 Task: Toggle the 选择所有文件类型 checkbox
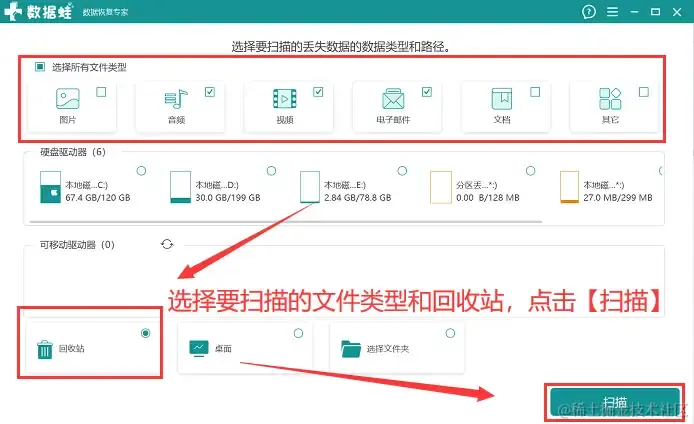[x=40, y=67]
